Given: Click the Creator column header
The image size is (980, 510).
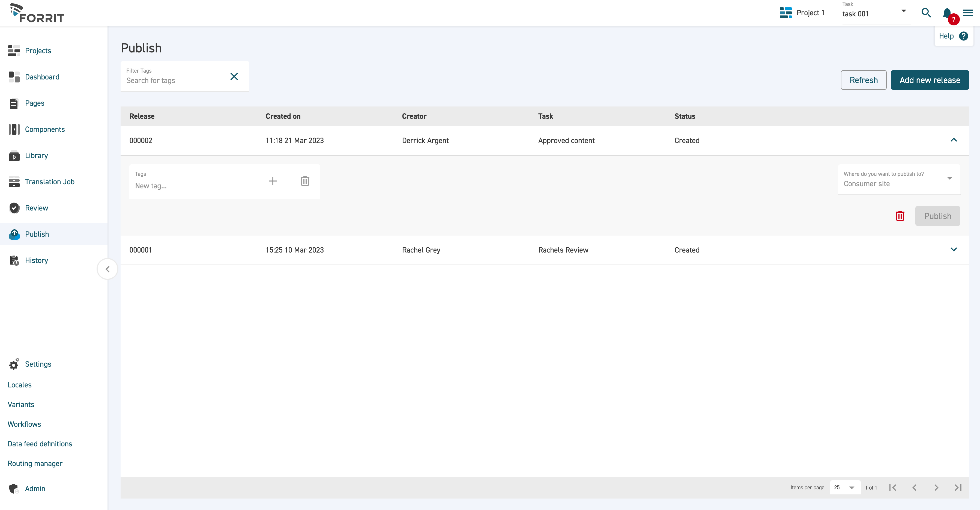Looking at the screenshot, I should (x=414, y=117).
